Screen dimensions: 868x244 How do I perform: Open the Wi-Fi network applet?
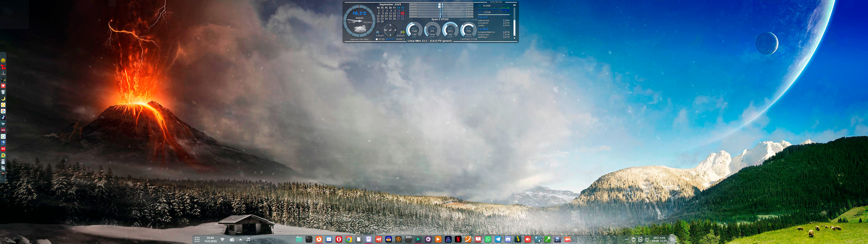coord(222,240)
